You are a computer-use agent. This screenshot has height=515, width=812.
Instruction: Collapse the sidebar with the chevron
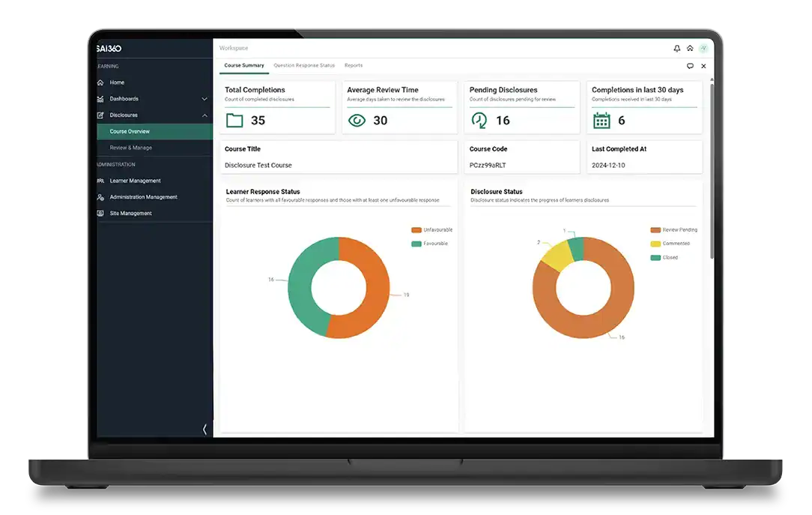click(x=204, y=429)
